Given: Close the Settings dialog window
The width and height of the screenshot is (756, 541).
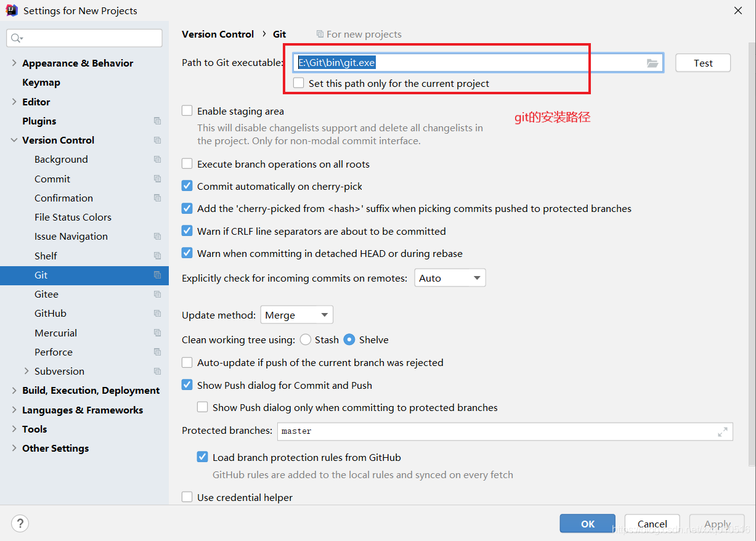Looking at the screenshot, I should [738, 10].
